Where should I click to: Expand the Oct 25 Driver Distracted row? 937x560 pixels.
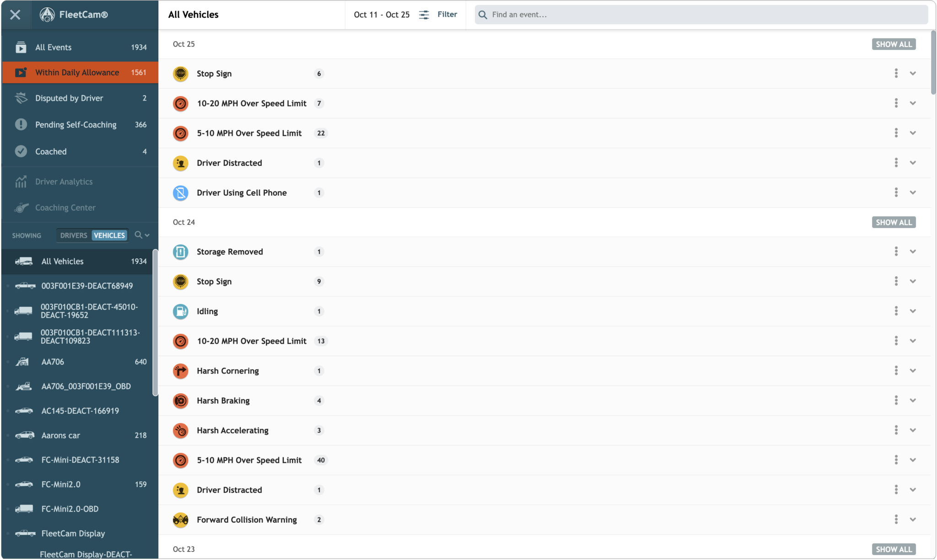[913, 163]
